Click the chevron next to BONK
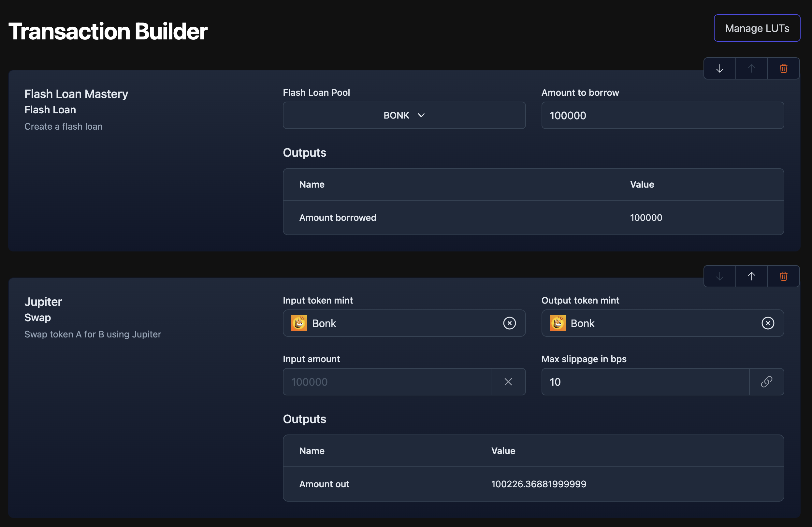The height and width of the screenshot is (527, 812). [421, 115]
